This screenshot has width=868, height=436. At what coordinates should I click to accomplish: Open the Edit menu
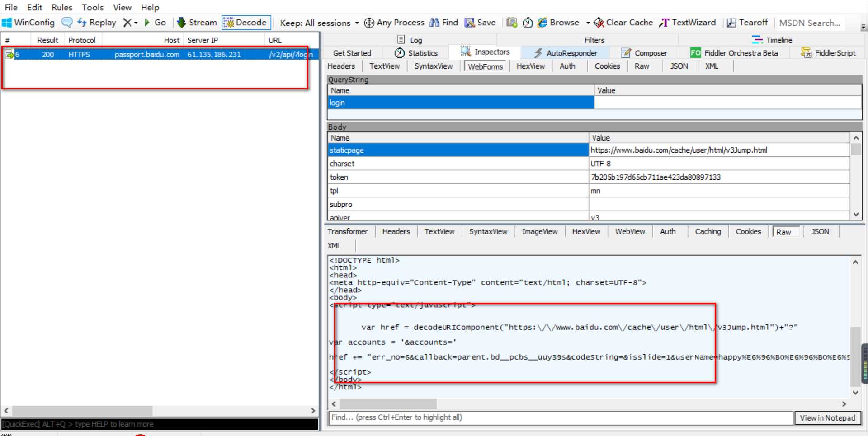34,7
